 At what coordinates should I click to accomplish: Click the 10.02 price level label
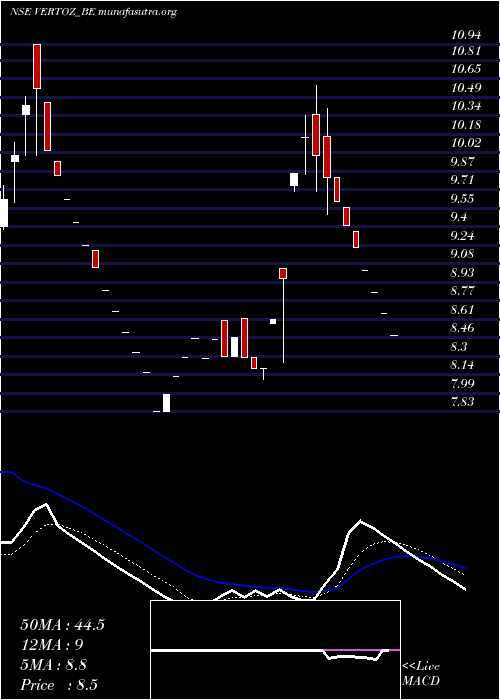pyautogui.click(x=467, y=143)
